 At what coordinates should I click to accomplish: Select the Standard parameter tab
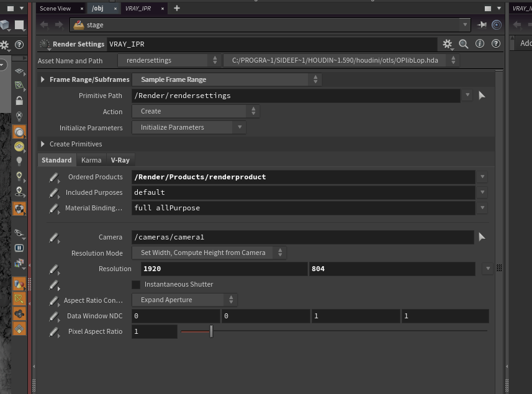(56, 160)
